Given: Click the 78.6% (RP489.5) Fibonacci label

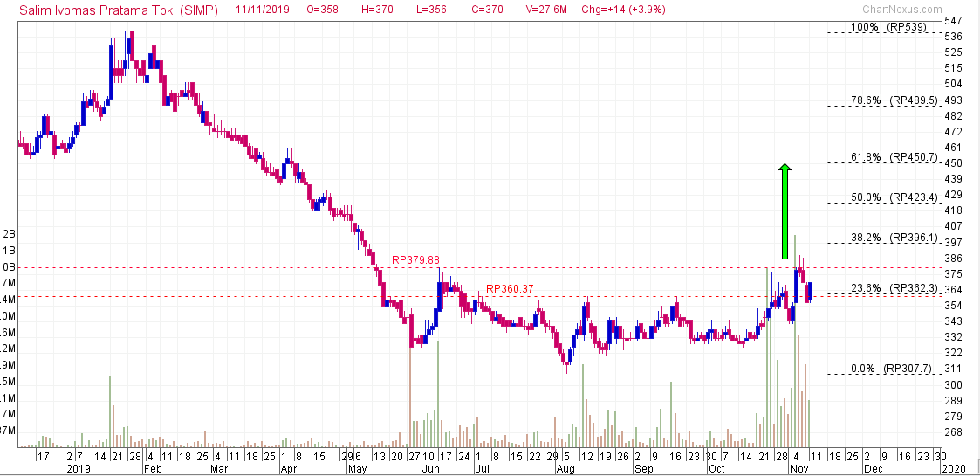Looking at the screenshot, I should tap(894, 100).
